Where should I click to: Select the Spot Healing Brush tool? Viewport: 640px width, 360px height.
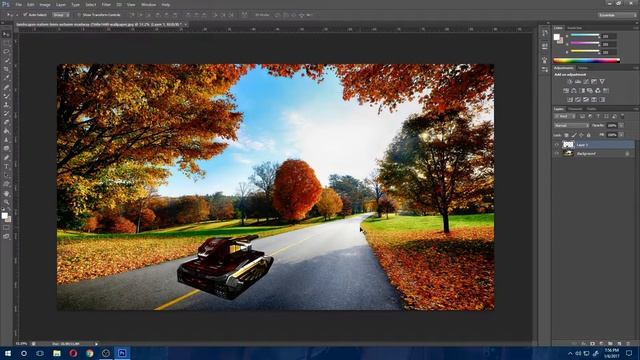click(6, 87)
